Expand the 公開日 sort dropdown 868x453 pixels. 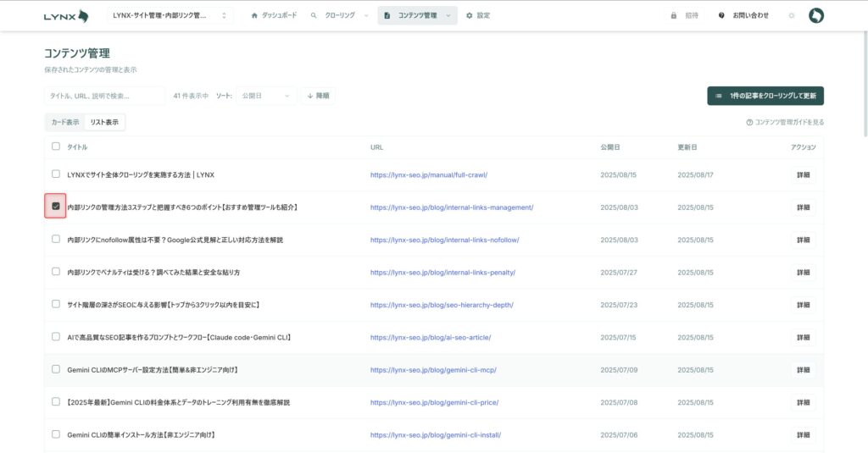click(265, 96)
